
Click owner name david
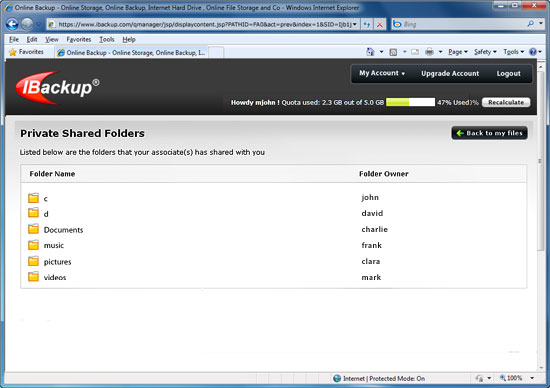click(372, 213)
